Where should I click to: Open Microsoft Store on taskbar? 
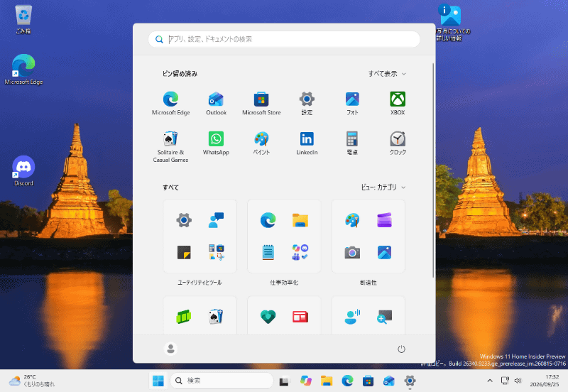click(368, 381)
